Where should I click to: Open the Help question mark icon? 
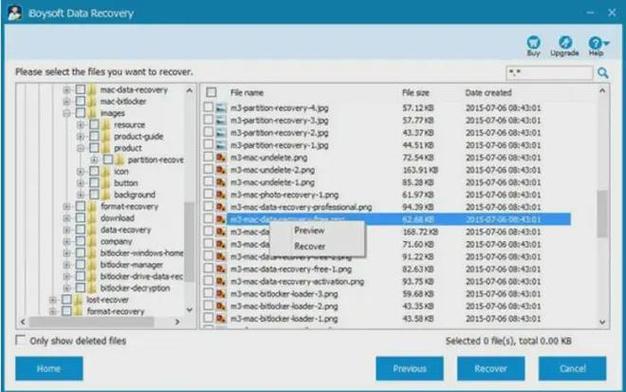[596, 43]
